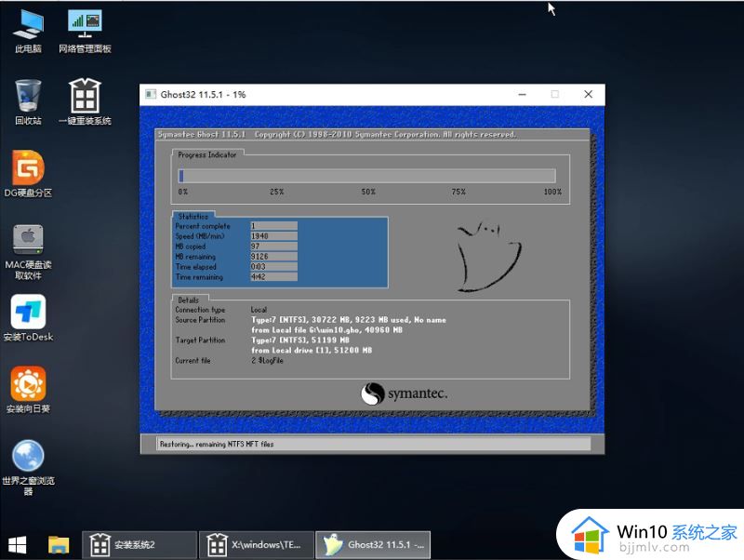The width and height of the screenshot is (744, 560).
Task: Open the 此电脑 desktop icon
Action: coord(28,31)
